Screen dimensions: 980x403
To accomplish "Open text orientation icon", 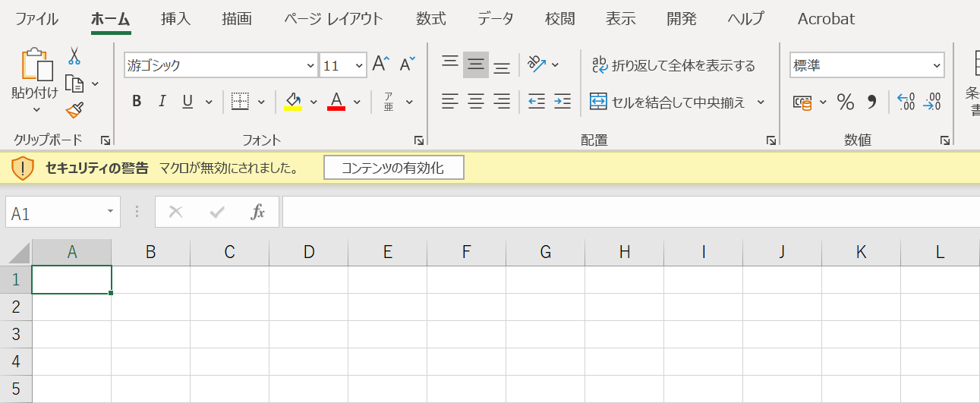I will pos(537,65).
